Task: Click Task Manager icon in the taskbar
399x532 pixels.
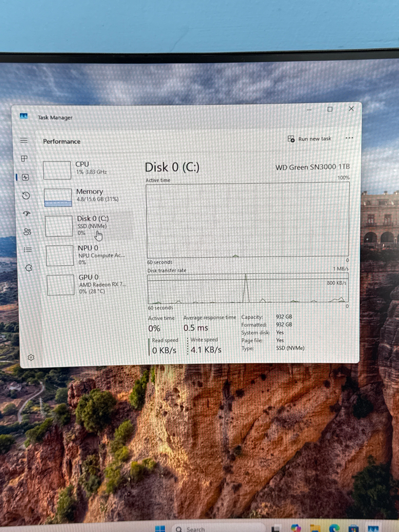Action: [x=373, y=529]
